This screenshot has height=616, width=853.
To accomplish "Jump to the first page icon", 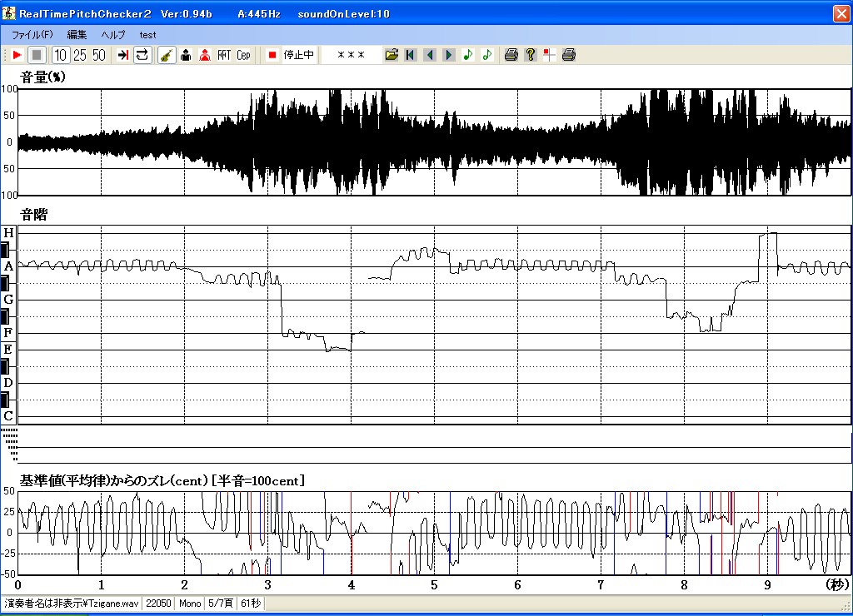I will [410, 55].
